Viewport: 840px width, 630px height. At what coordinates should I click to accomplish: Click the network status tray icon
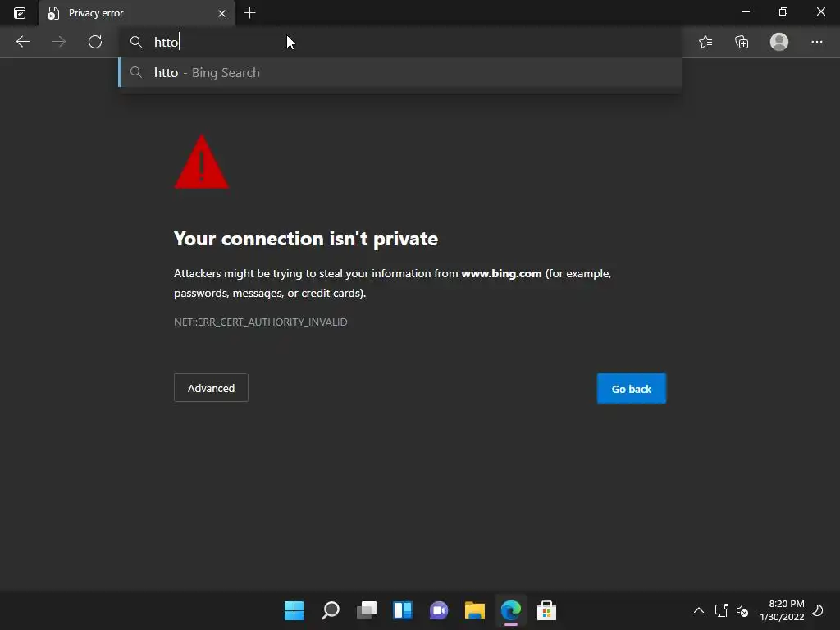click(722, 610)
